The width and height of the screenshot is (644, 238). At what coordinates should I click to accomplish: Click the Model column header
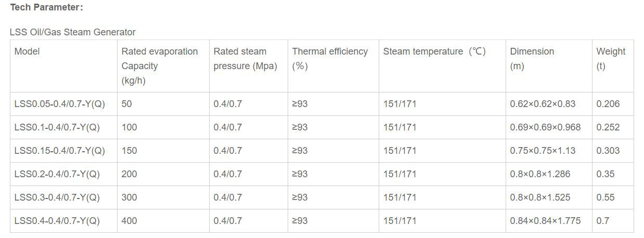click(x=27, y=51)
